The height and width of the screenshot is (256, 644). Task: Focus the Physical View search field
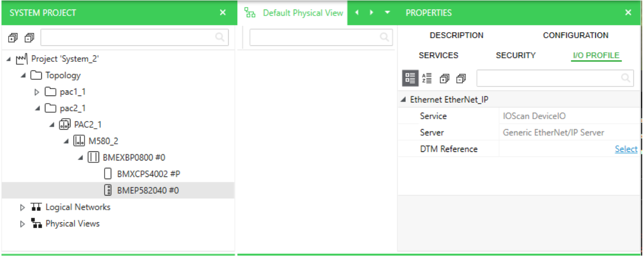click(x=321, y=37)
